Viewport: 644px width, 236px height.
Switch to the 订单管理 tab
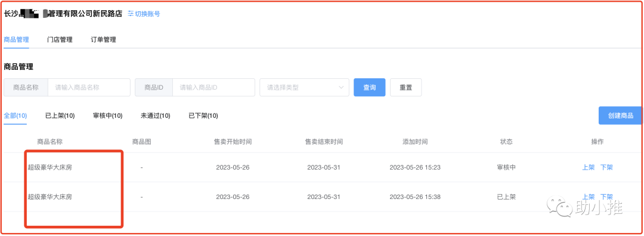click(104, 39)
